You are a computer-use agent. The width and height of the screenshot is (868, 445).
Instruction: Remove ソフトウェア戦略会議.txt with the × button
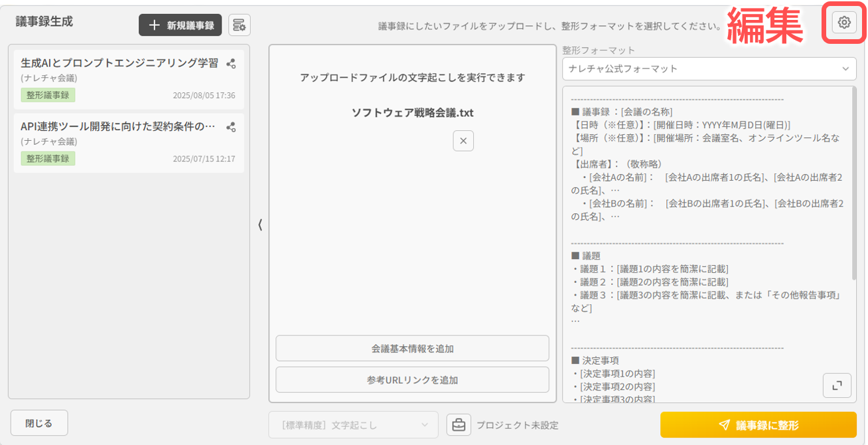pos(463,141)
